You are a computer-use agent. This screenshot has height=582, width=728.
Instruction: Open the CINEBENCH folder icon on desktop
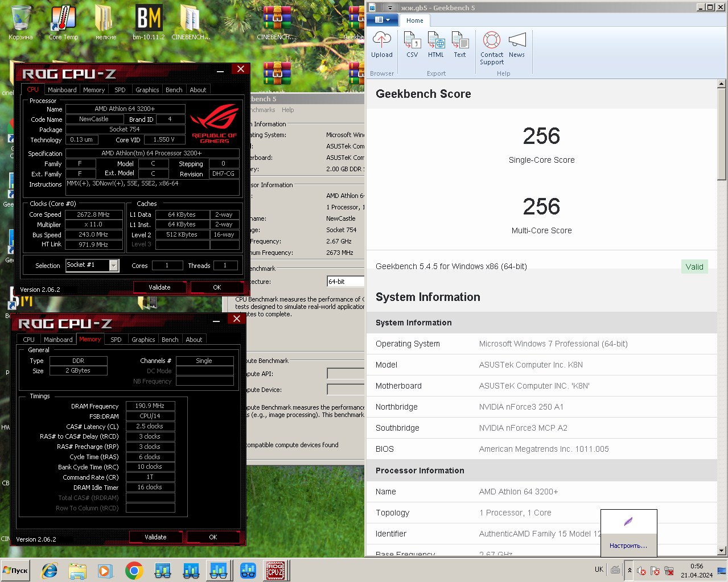point(191,23)
